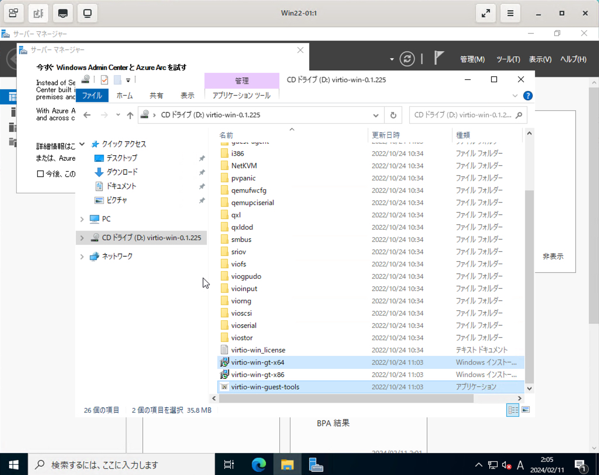Click the third VNC viewer toolbar icon
Screen dimensions: 599x475
coord(63,13)
